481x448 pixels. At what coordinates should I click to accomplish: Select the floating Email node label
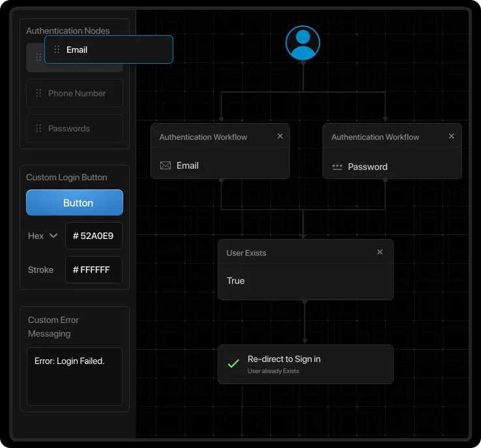click(77, 49)
